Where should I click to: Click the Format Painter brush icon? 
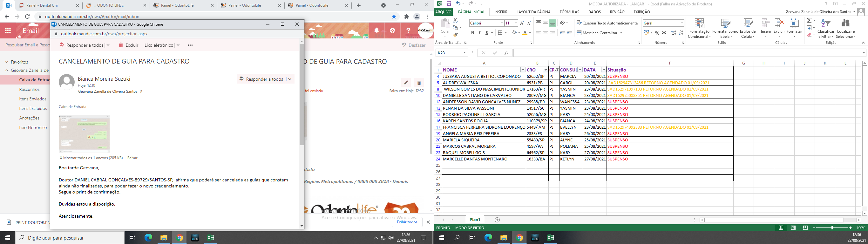point(456,35)
